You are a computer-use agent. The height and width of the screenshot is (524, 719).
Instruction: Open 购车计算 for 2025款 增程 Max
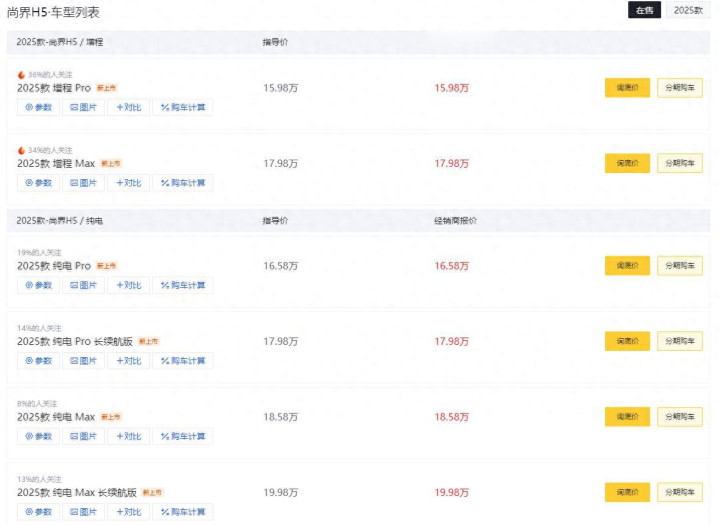click(183, 183)
